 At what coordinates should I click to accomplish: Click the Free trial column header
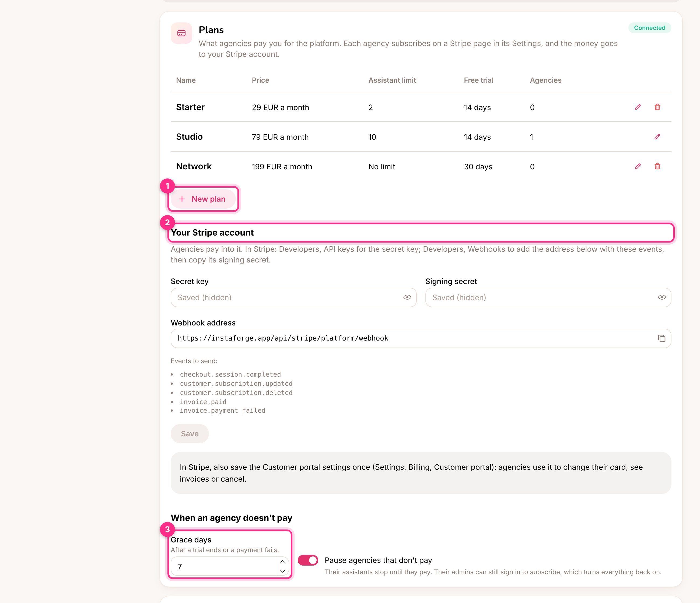(x=479, y=80)
